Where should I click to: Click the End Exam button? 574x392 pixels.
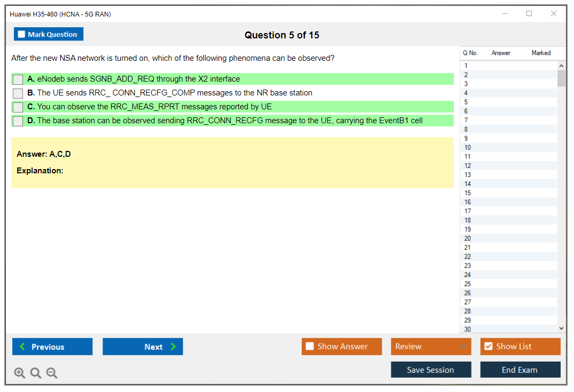520,370
